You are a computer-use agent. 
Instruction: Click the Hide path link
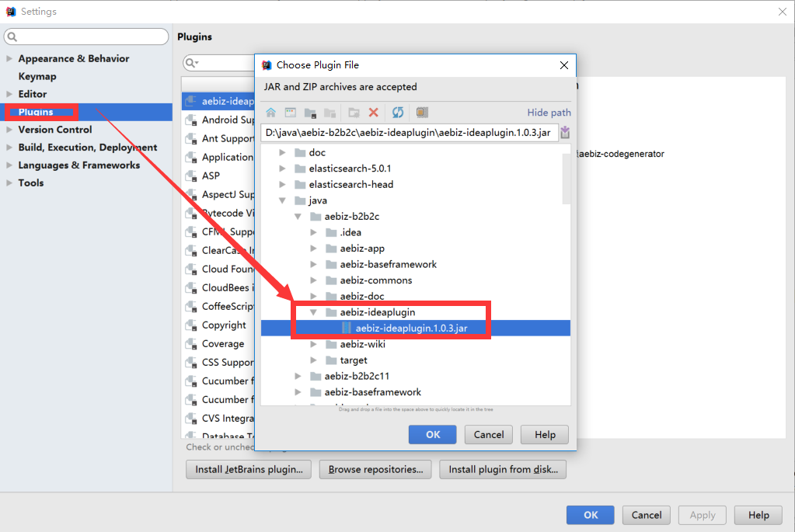coord(549,113)
